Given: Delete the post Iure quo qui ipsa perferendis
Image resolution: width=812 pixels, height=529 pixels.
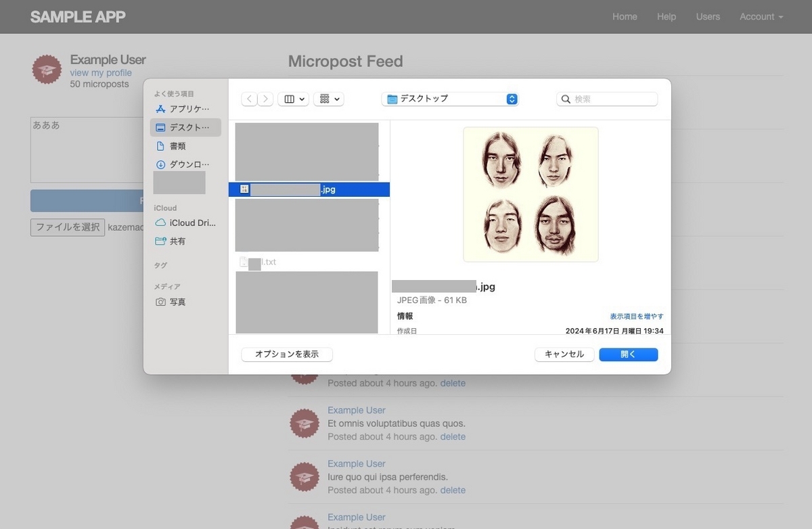Looking at the screenshot, I should point(453,490).
